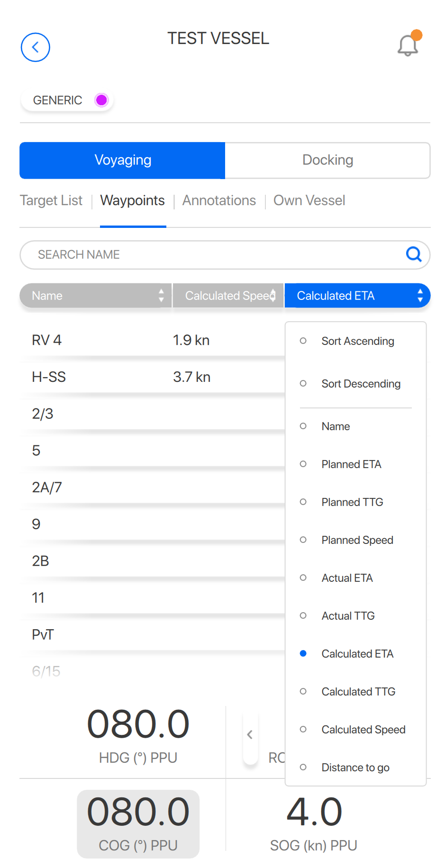Select Sort Descending option
The image size is (445, 868).
tap(360, 384)
